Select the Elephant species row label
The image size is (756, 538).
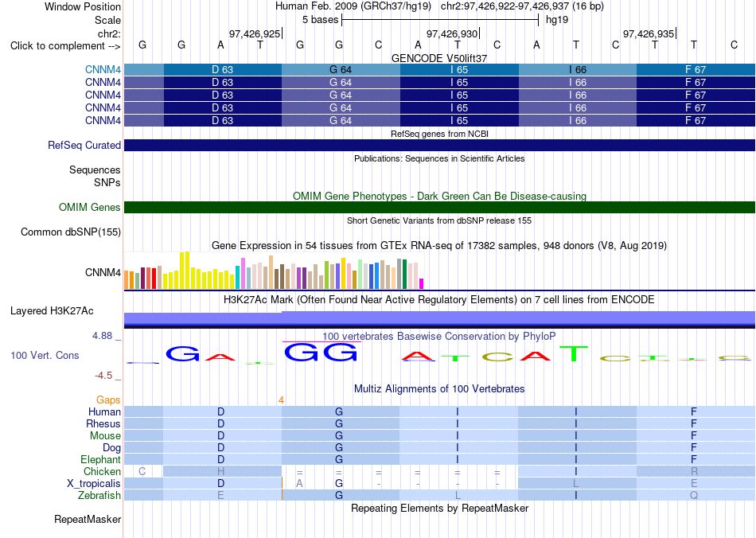pyautogui.click(x=100, y=459)
